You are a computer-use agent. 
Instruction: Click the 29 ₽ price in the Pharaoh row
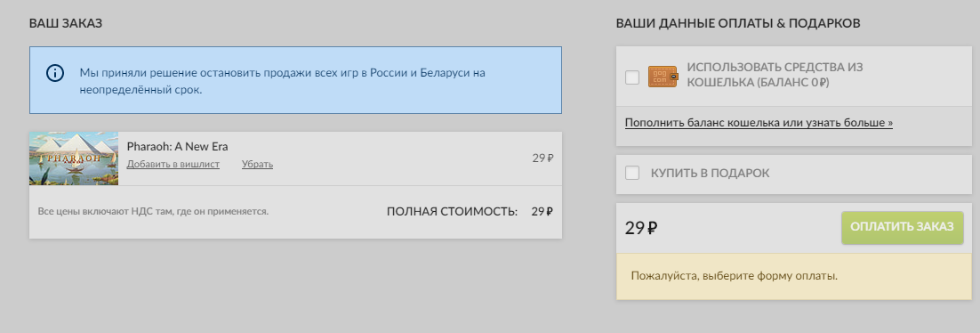pos(542,158)
